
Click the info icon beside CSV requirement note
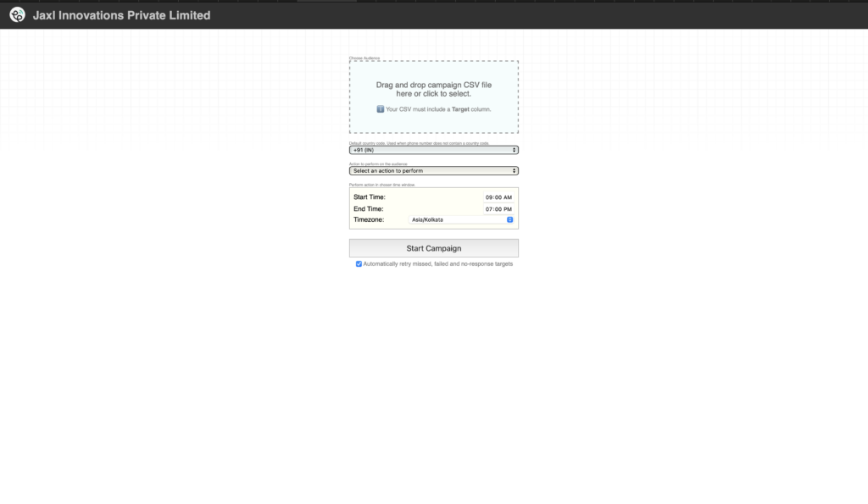381,109
